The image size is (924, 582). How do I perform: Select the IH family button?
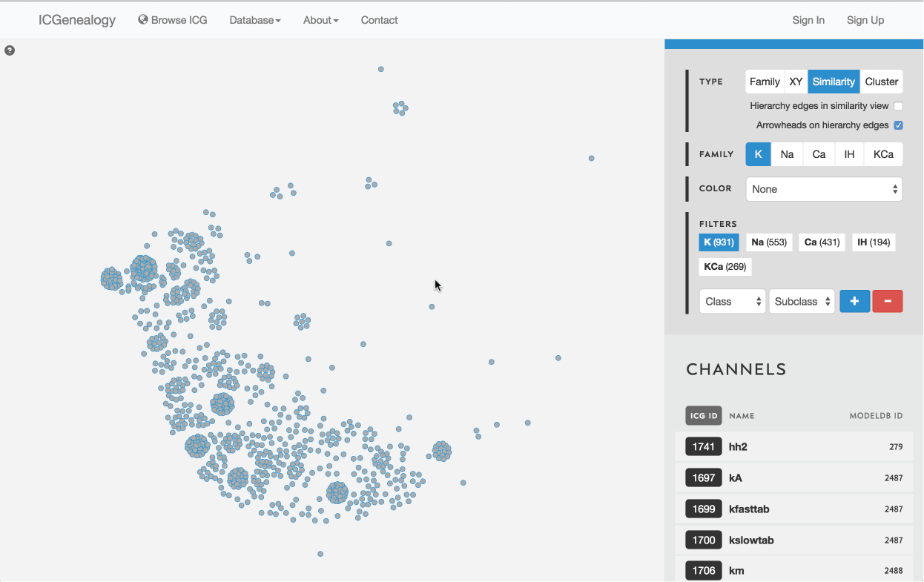(849, 154)
